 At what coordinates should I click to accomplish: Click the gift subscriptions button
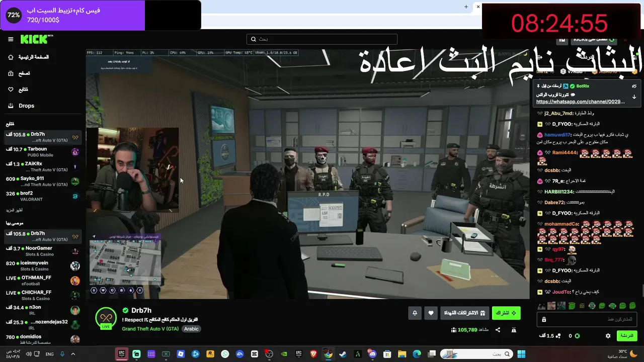[x=464, y=313]
